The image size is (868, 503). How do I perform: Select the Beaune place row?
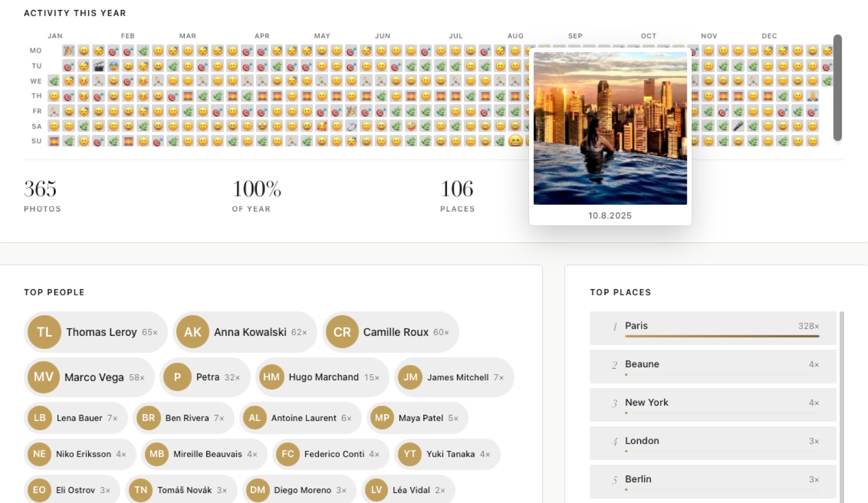[x=713, y=367]
